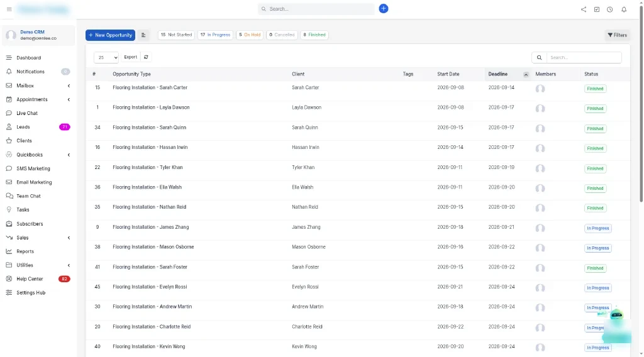The height and width of the screenshot is (357, 644).
Task: Click the Tasks sidebar icon
Action: [x=9, y=210]
